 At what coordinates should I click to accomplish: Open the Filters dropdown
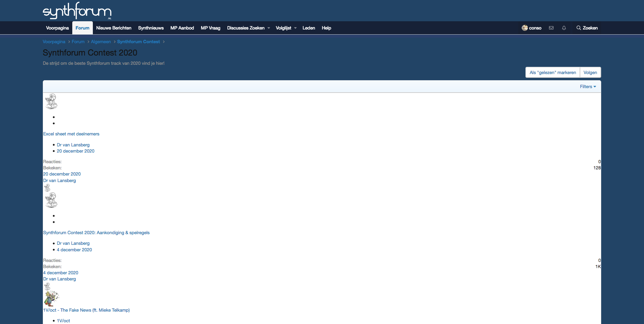pyautogui.click(x=588, y=86)
